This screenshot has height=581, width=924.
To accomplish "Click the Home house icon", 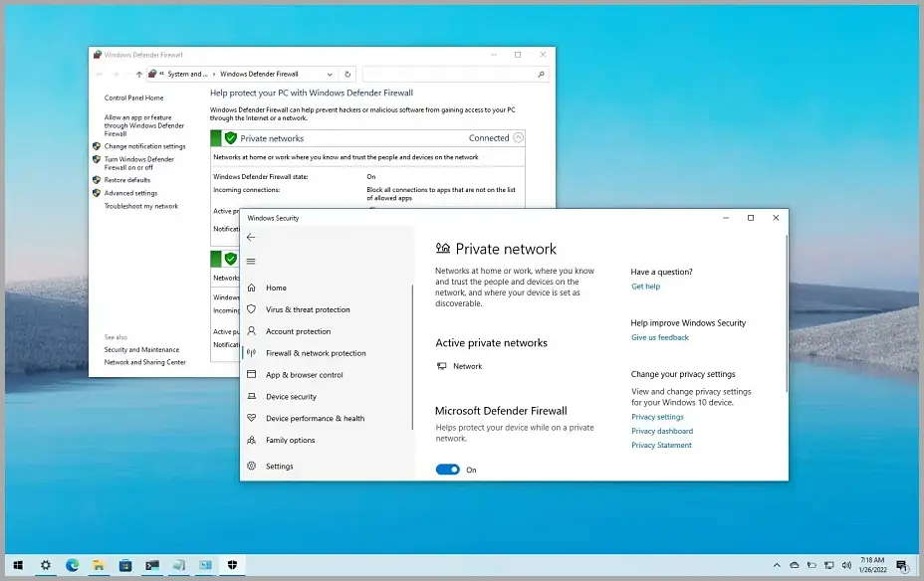I will pyautogui.click(x=252, y=288).
